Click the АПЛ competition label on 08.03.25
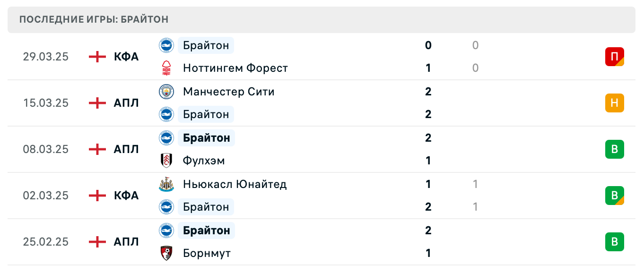The width and height of the screenshot is (644, 273). click(126, 149)
